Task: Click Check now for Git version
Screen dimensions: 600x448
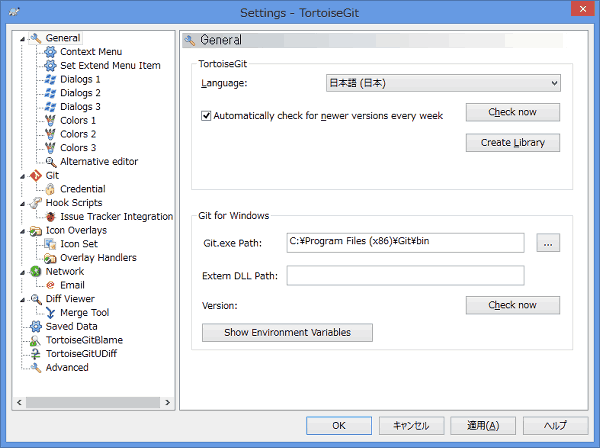Action: click(513, 305)
